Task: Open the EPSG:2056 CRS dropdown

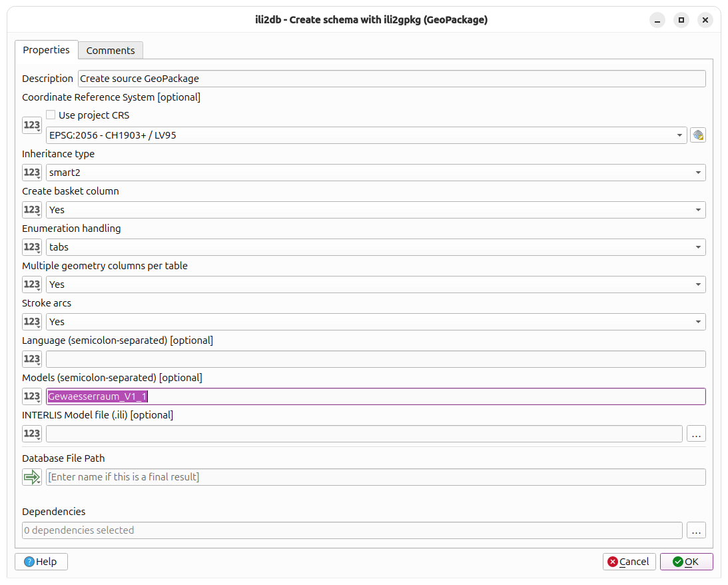Action: click(x=366, y=135)
